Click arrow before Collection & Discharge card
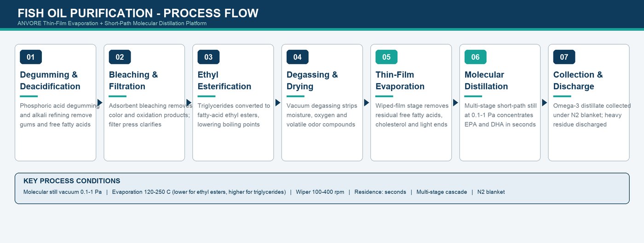Viewport: 644px width, 243px height. [x=545, y=103]
